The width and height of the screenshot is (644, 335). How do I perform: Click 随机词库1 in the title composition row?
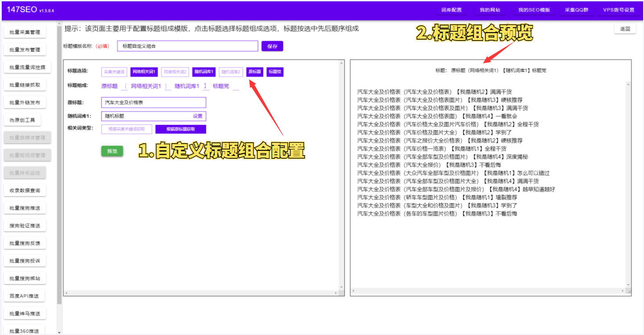click(187, 86)
